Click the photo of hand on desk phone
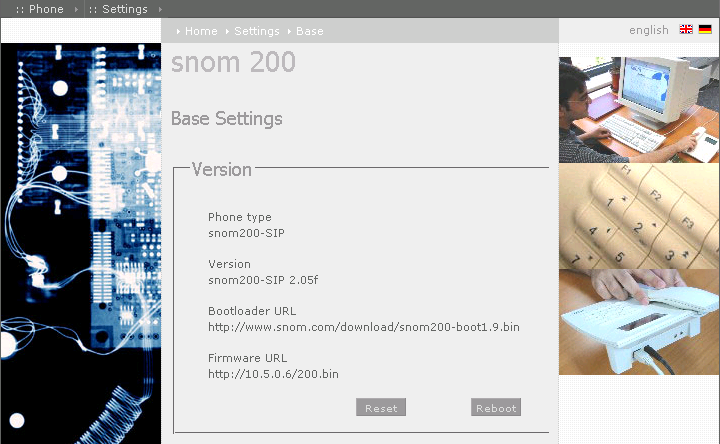This screenshot has height=444, width=720. point(638,321)
